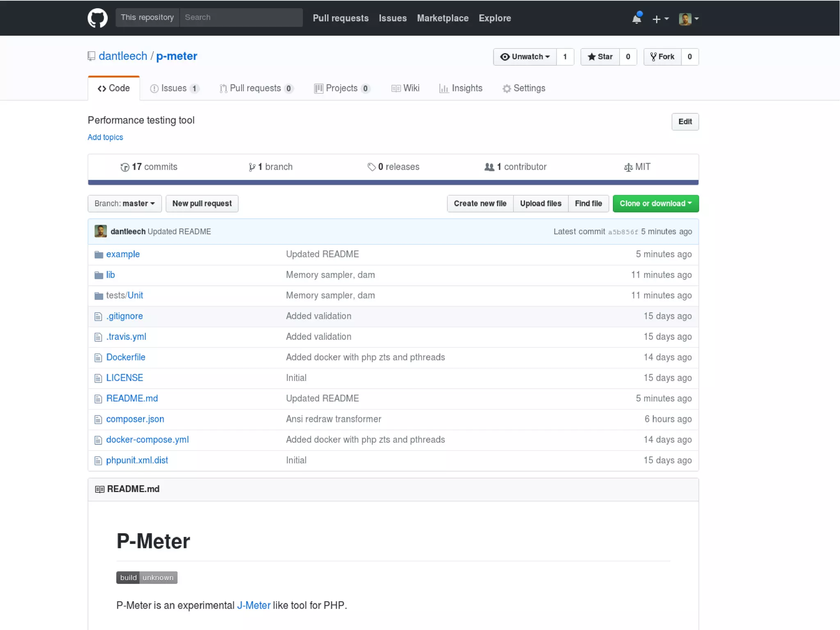Image resolution: width=840 pixels, height=630 pixels.
Task: Click the repository book icon beside dantleech
Action: pos(91,56)
